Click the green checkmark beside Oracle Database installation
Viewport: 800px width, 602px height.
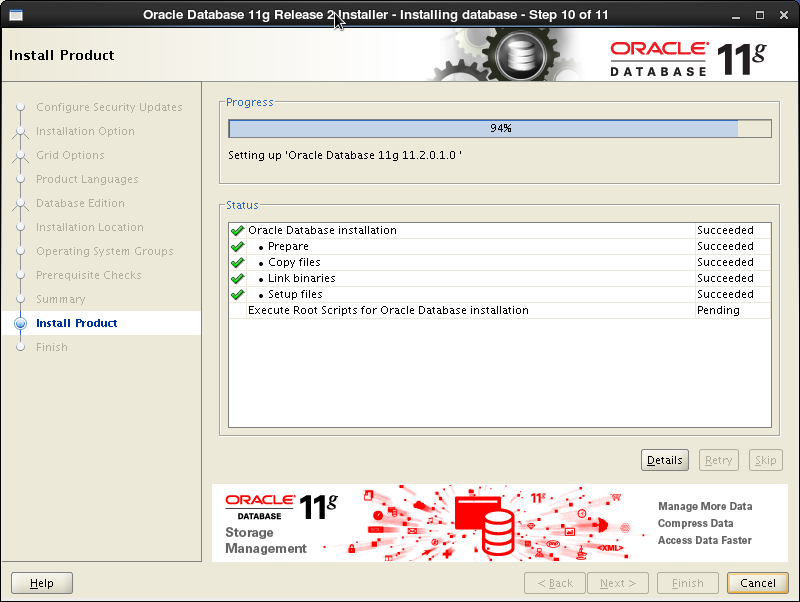coord(237,231)
